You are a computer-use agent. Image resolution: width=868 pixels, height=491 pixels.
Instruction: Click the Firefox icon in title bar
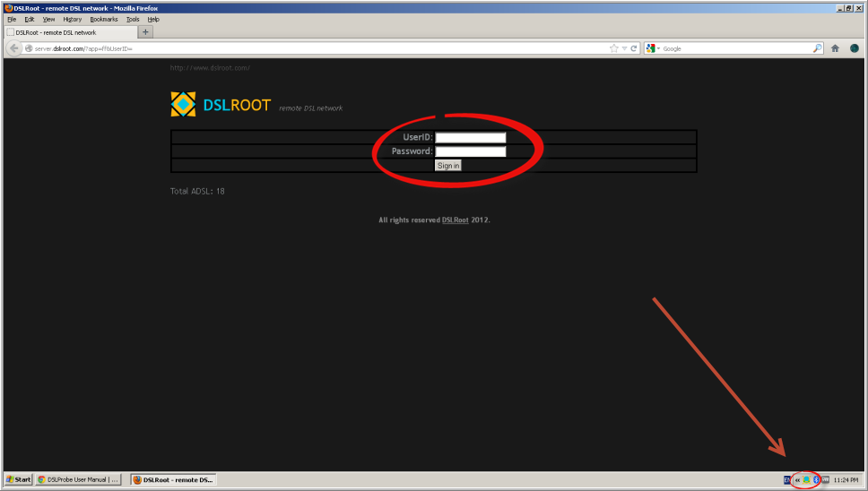(8, 8)
